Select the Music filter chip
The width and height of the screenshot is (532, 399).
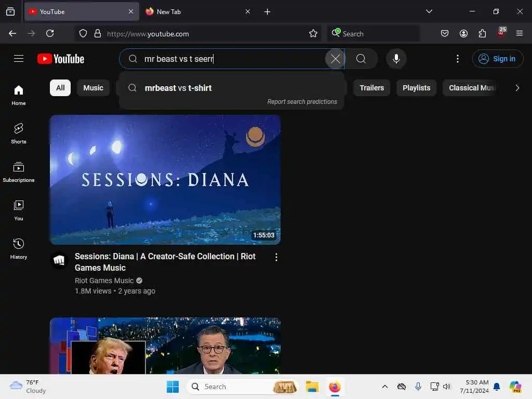coord(94,88)
